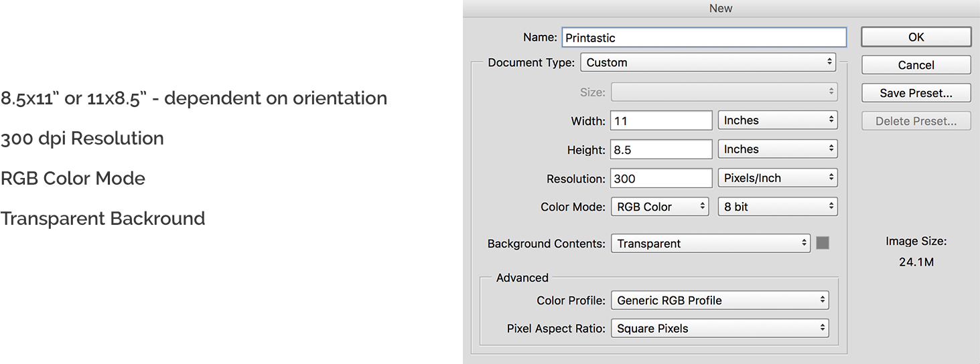Open Background Contents dropdown set to Transparent
Screen dimensions: 980x364
coord(711,244)
